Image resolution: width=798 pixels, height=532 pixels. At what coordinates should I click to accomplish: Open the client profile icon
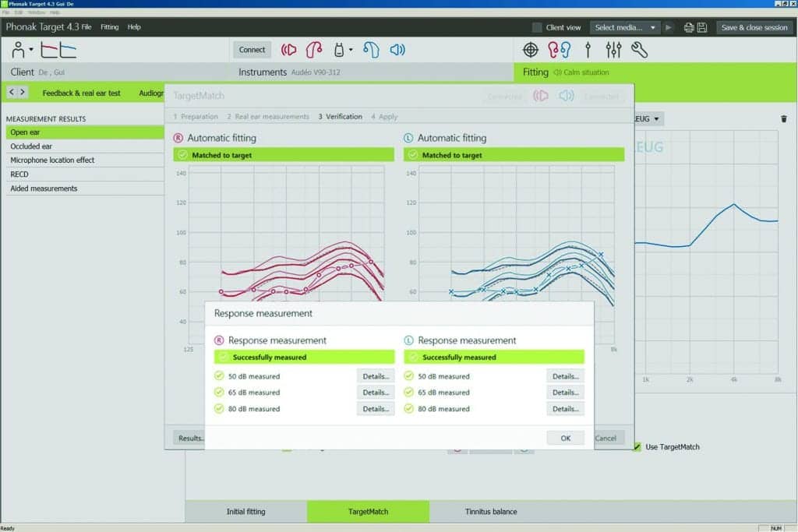pyautogui.click(x=19, y=50)
